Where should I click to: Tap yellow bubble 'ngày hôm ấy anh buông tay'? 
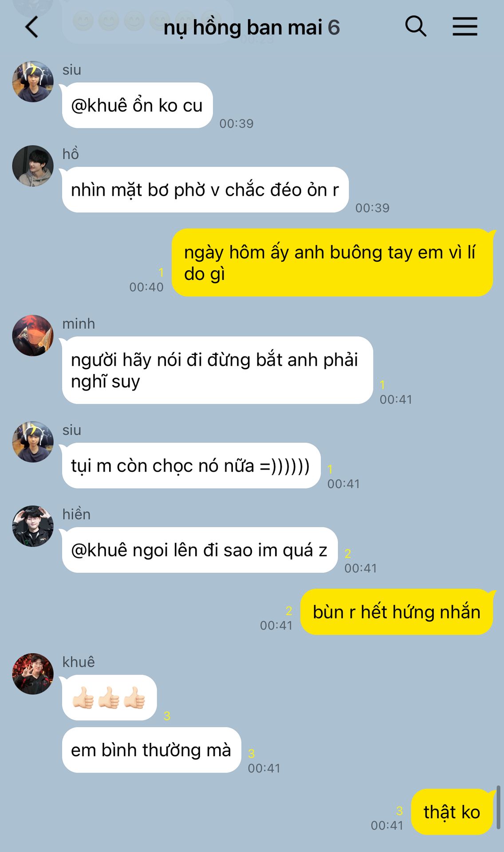332,263
